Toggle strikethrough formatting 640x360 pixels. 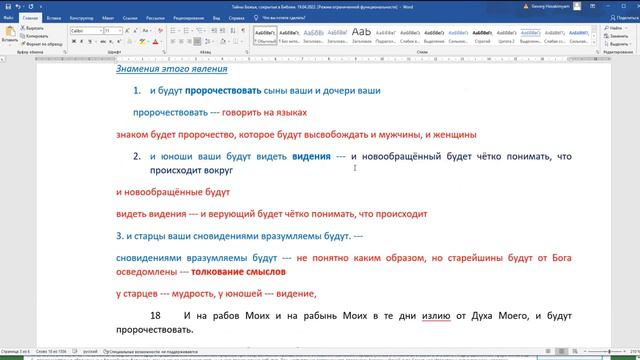pyautogui.click(x=103, y=42)
